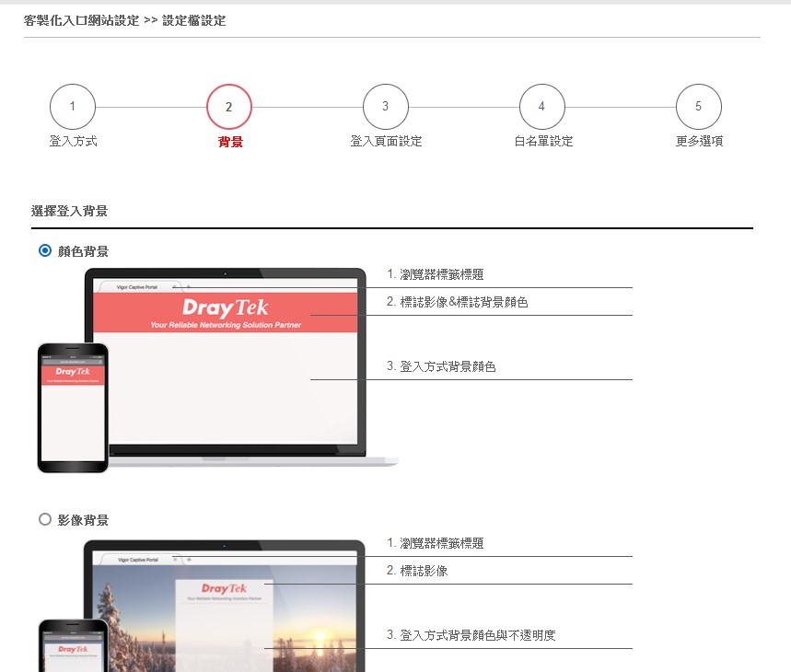This screenshot has height=672, width=791.
Task: Click the 影像背景 option label
Action: (x=83, y=520)
